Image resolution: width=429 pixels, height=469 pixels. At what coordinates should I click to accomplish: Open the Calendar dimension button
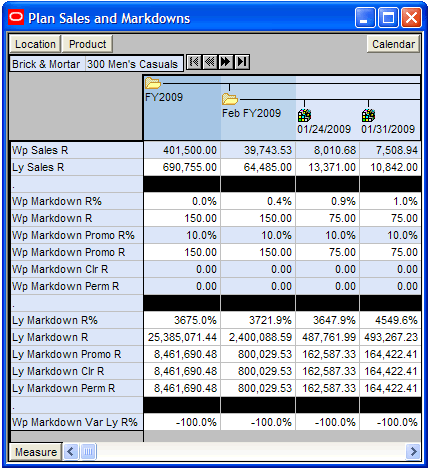click(393, 44)
